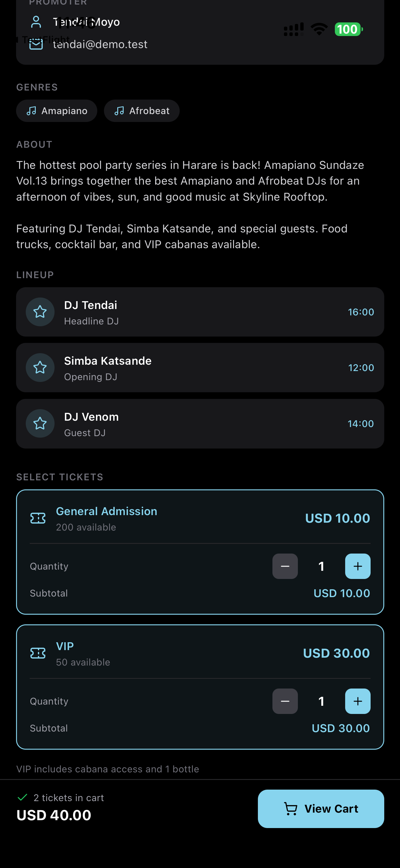Tap the star icon beside DJ Venom
This screenshot has height=868, width=400.
click(40, 423)
